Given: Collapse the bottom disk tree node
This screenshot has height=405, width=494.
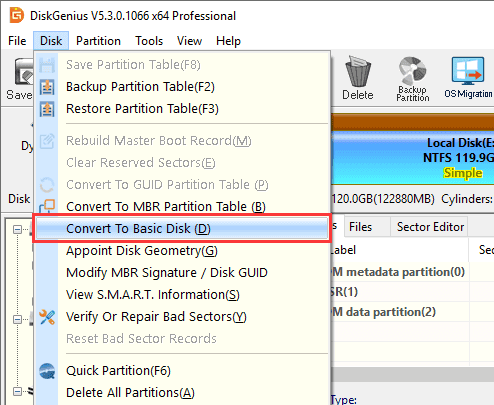Looking at the screenshot, I should [x=17, y=391].
